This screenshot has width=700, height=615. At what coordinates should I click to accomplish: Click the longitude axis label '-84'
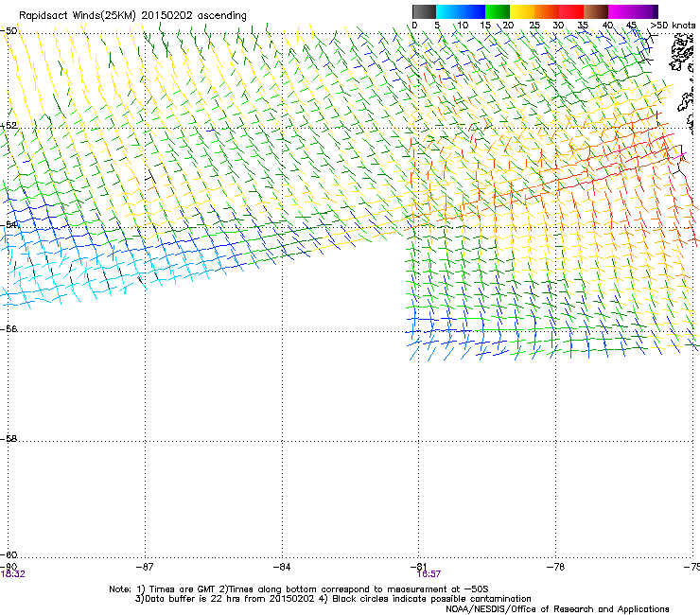point(282,567)
